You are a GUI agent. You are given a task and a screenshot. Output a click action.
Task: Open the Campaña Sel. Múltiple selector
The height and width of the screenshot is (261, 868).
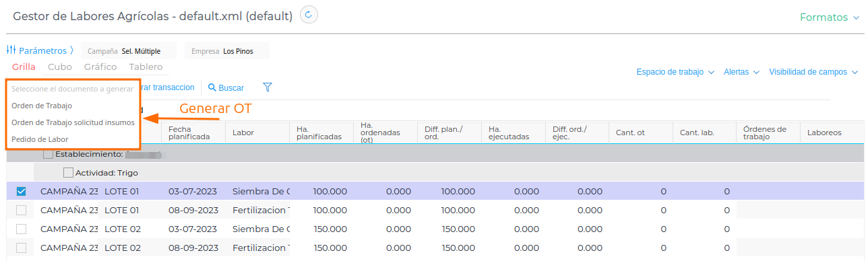[x=129, y=51]
